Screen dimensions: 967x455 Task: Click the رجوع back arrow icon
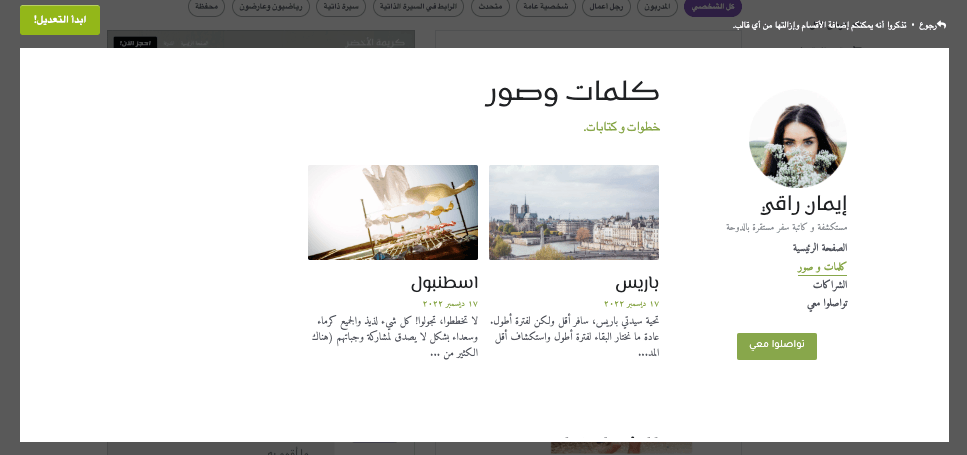point(941,25)
